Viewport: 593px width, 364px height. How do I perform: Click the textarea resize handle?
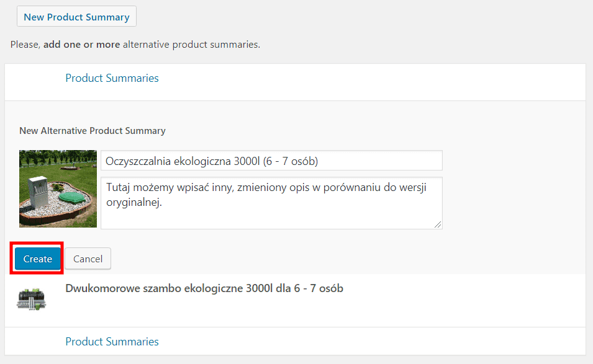(439, 226)
